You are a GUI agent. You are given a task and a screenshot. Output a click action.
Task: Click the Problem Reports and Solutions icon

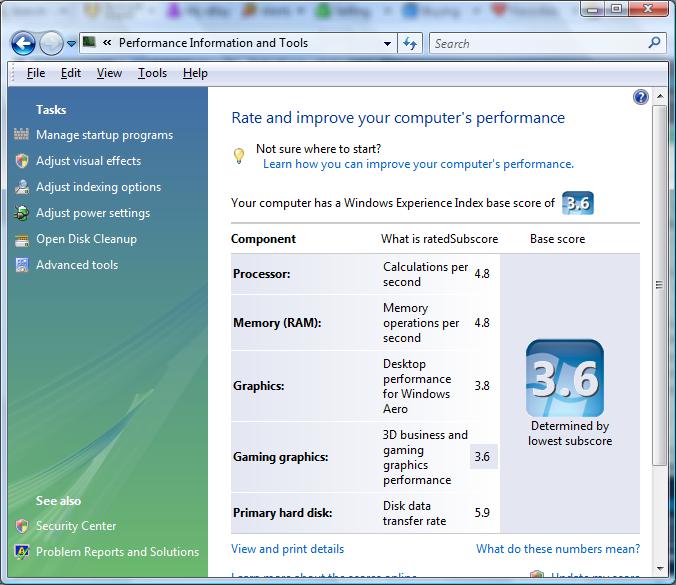[22, 552]
